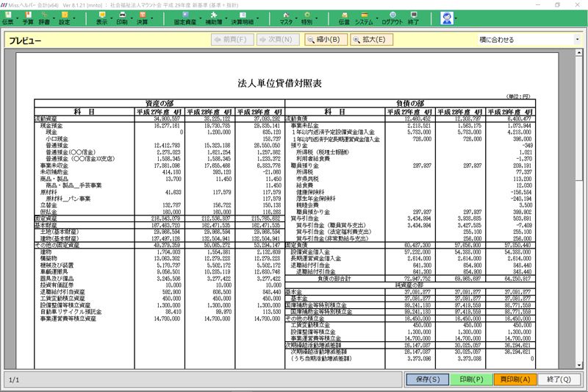Click the 自動車リサイクル預託金 row label

[71, 312]
